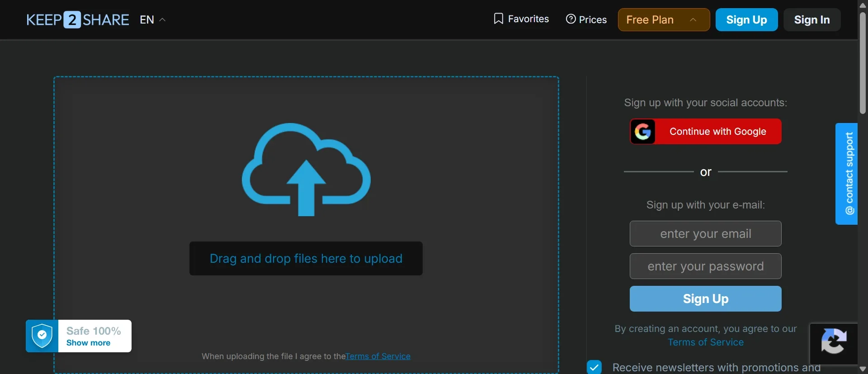Open upload Terms of Service link
Viewport: 868px width, 374px height.
[378, 356]
